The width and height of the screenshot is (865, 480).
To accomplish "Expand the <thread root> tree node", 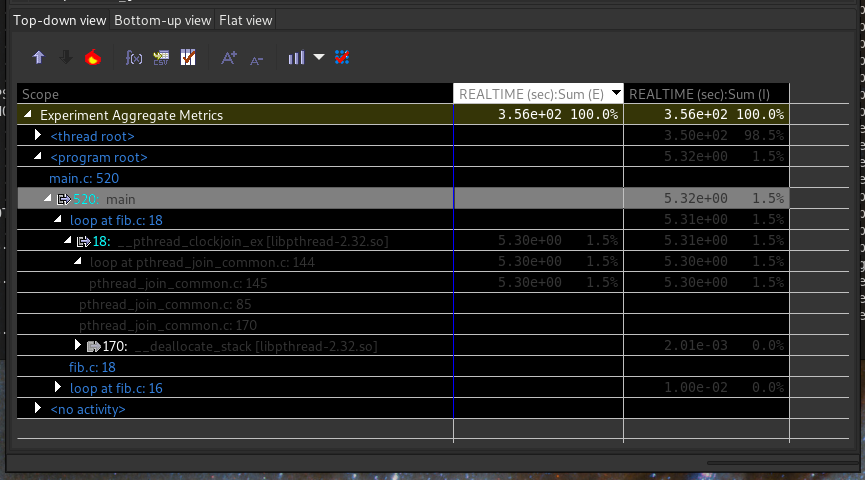I will pos(38,135).
